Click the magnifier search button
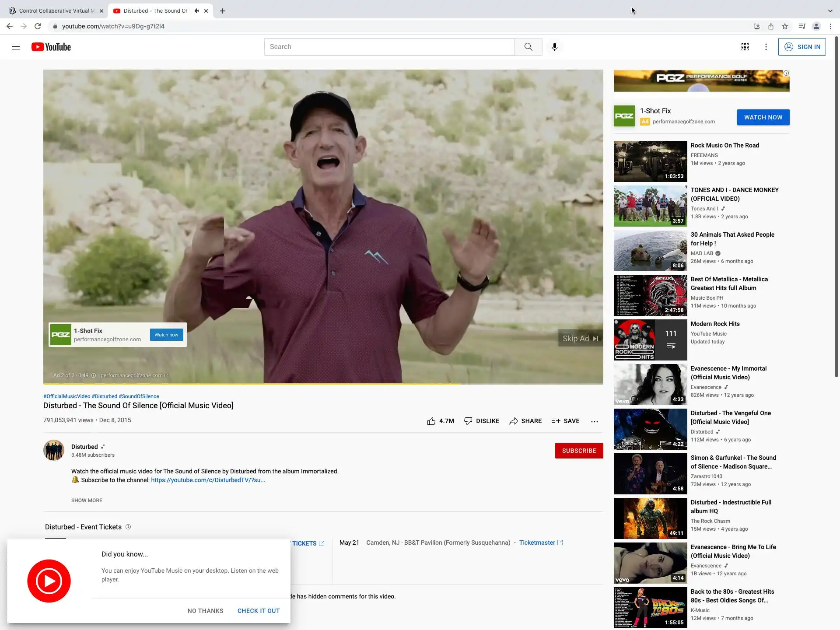Viewport: 840px width, 630px height. click(x=528, y=47)
